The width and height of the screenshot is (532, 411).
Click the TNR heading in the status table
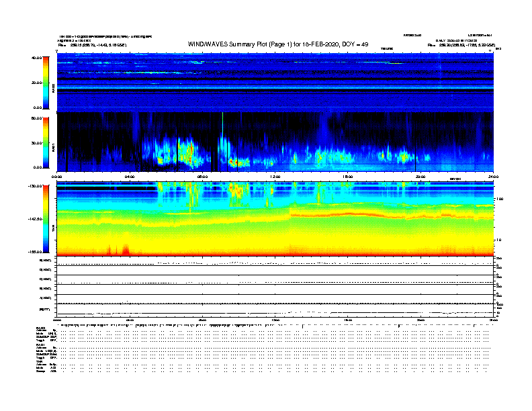(40, 361)
